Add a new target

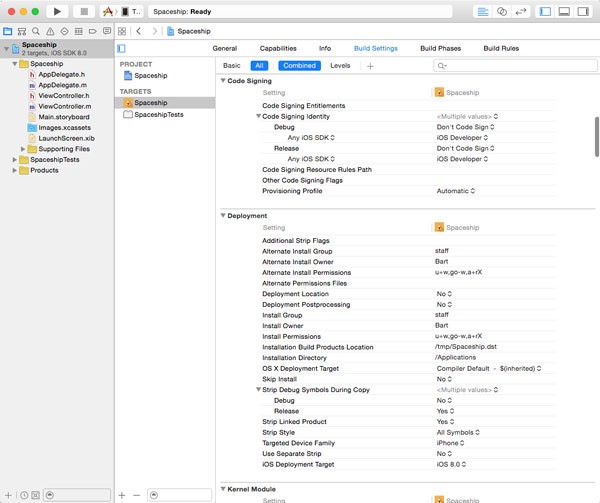click(122, 495)
